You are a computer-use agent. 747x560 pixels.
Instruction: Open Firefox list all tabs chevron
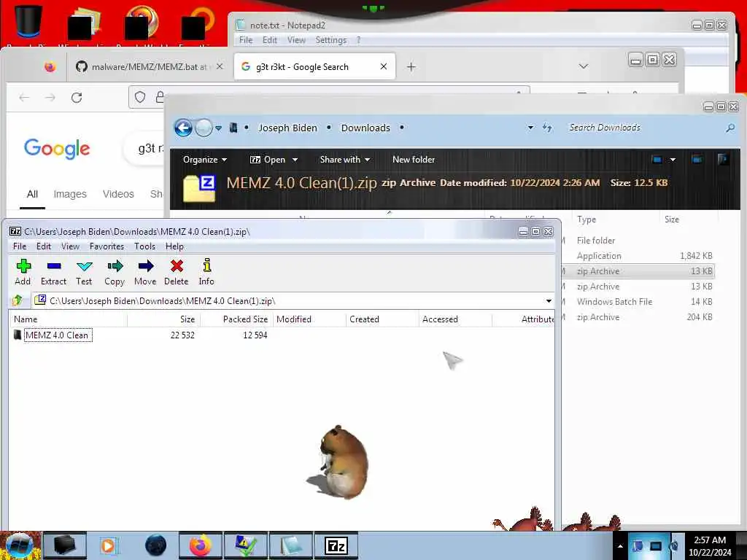(583, 66)
